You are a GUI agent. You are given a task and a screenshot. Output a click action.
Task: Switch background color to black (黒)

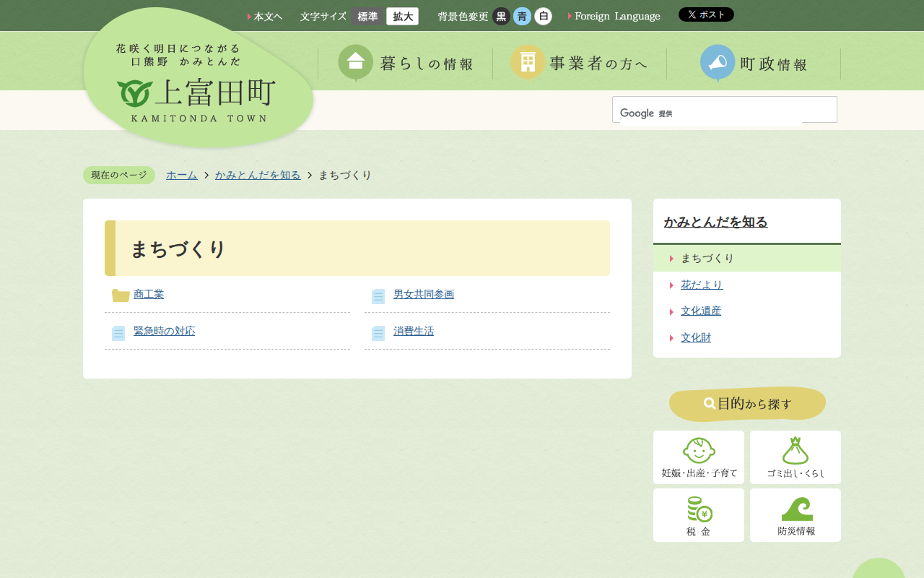point(501,17)
